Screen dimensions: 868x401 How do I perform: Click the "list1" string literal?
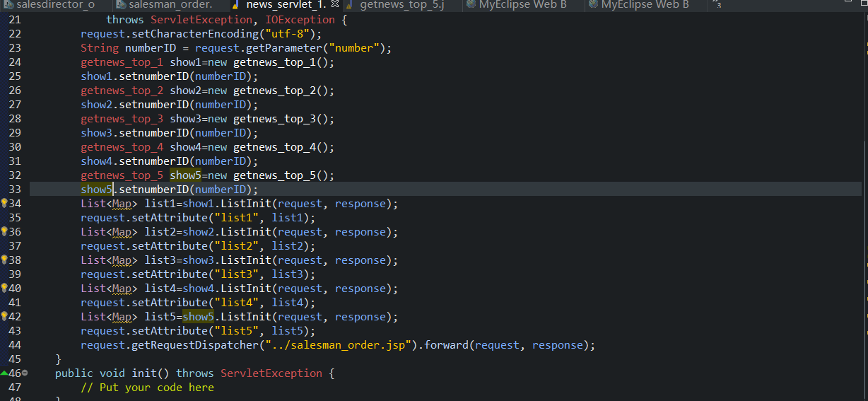coord(237,217)
